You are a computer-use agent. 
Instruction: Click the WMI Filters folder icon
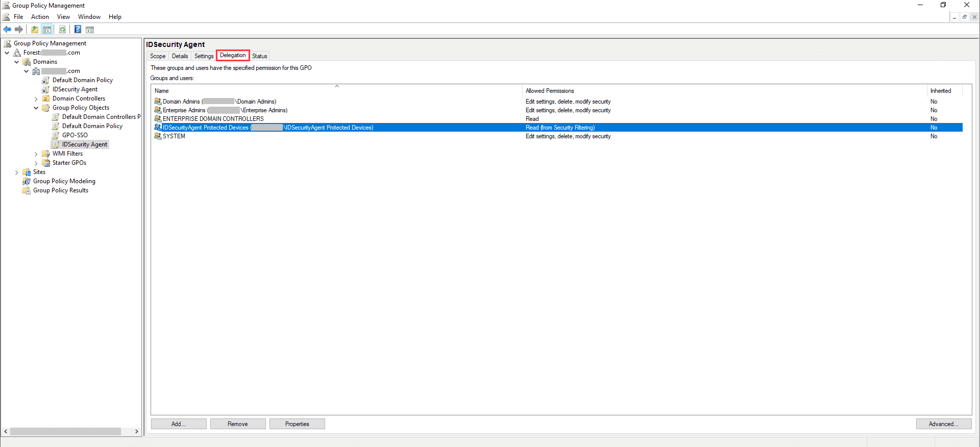tap(46, 154)
